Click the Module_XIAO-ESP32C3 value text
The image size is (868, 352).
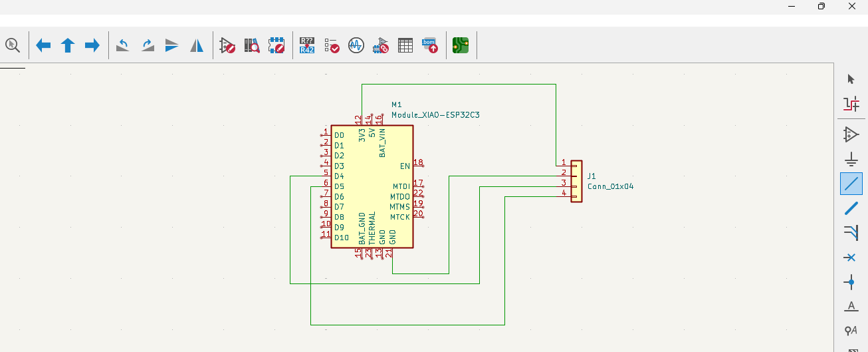tap(435, 115)
